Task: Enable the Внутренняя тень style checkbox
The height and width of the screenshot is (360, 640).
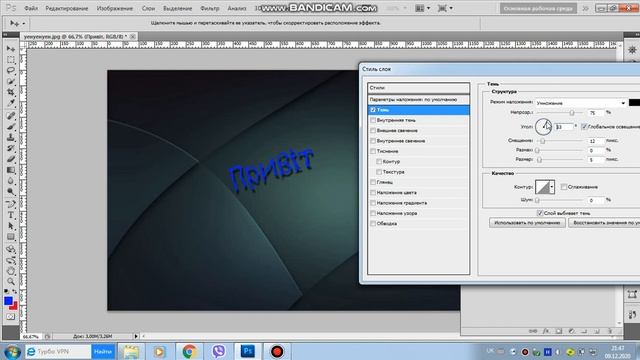Action: coord(373,120)
